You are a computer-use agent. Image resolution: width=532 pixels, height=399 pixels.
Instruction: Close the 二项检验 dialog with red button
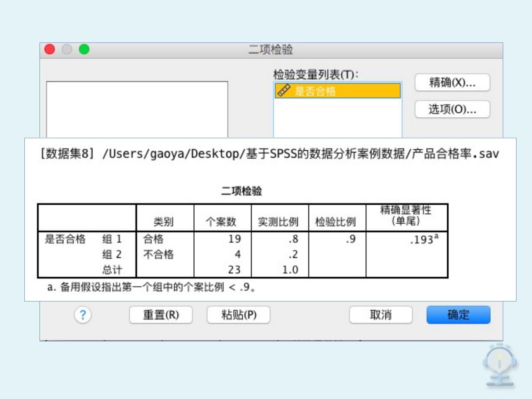(x=50, y=49)
